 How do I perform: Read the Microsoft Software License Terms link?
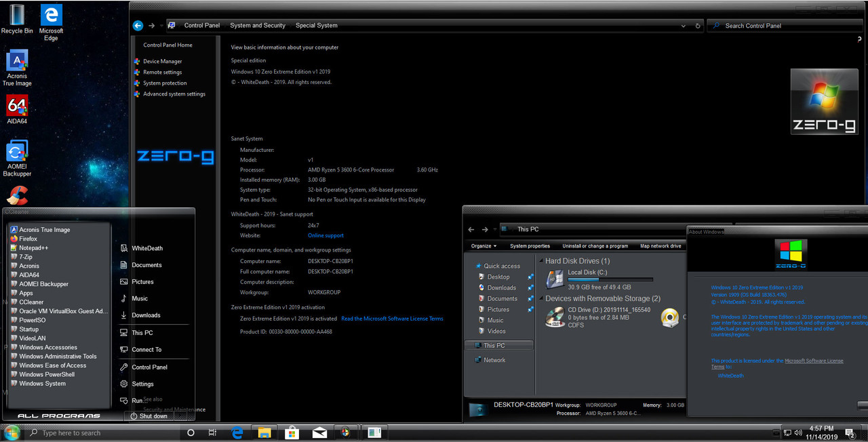pos(392,319)
